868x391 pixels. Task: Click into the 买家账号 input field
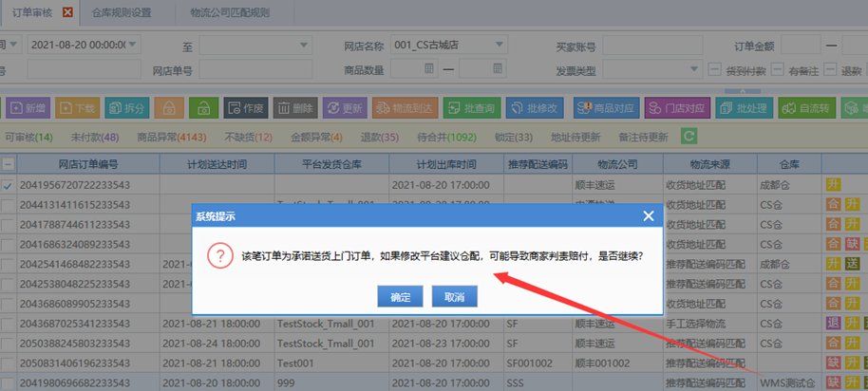click(652, 45)
